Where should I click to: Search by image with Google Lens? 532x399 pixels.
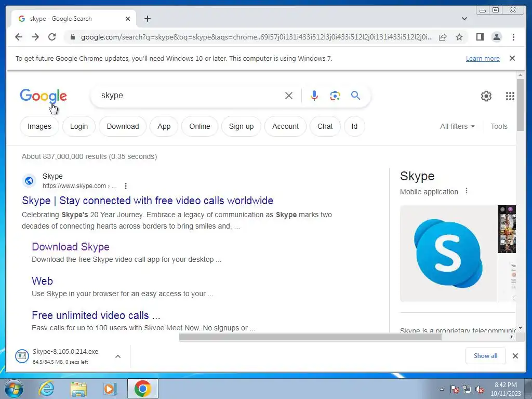[x=335, y=96]
